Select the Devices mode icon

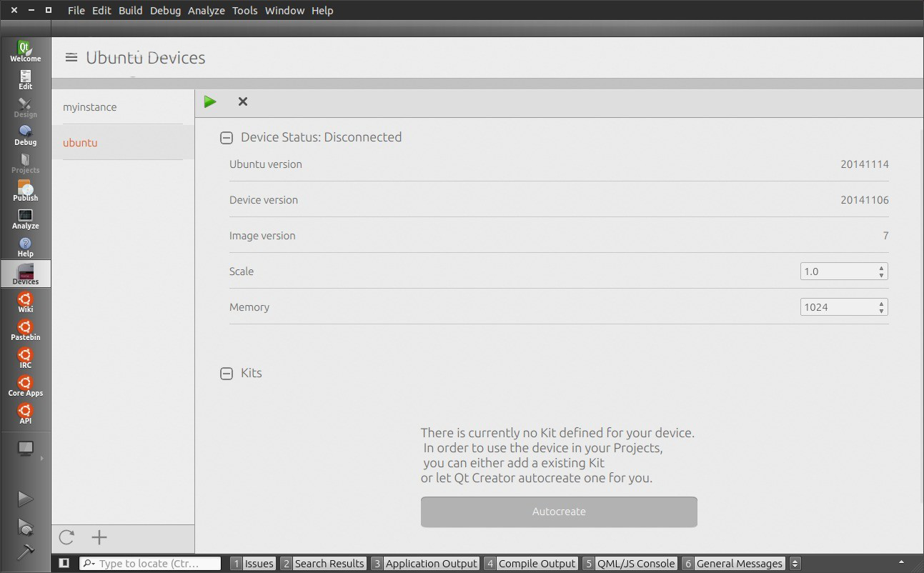[x=25, y=274]
